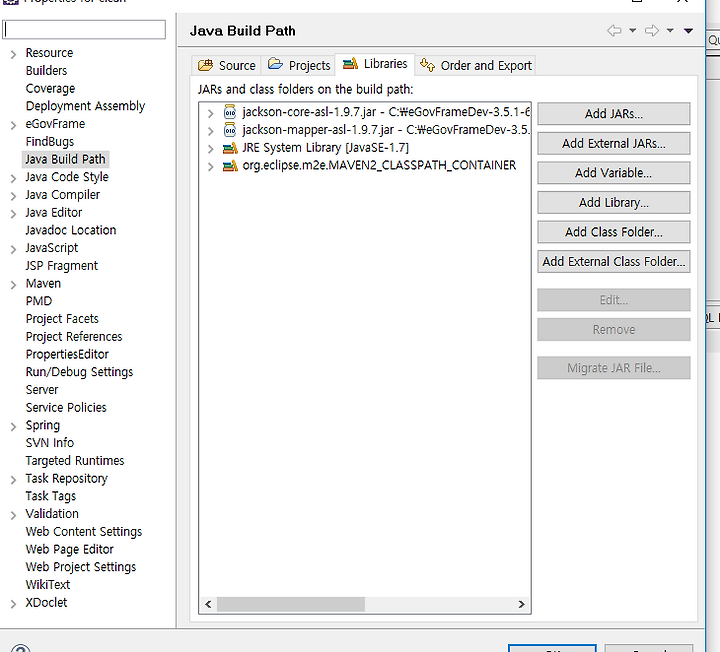Open the Order and Export tab

click(476, 66)
